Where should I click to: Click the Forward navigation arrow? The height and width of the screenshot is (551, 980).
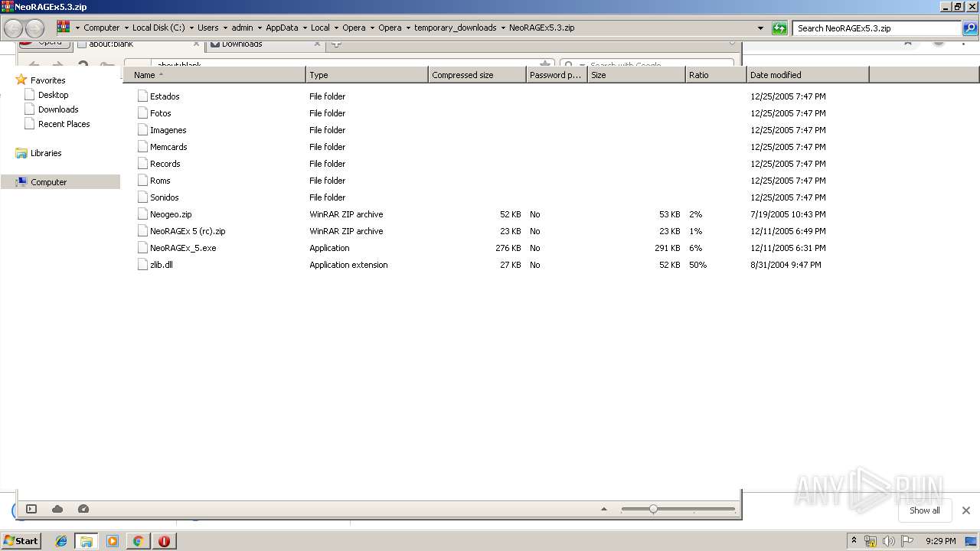coord(34,28)
